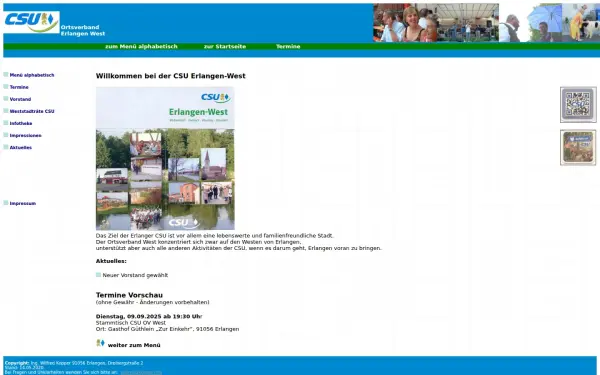Click the header photo of the smiling woman
This screenshot has height=375, width=600.
coord(405,23)
